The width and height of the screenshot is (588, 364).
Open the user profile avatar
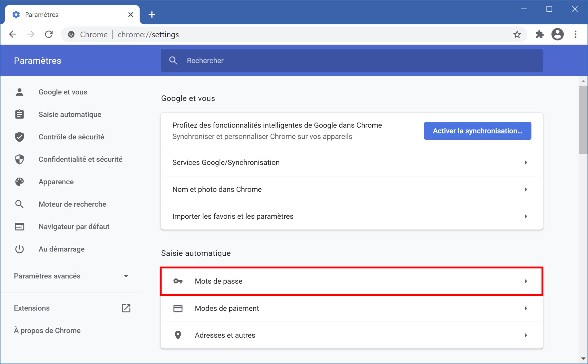558,34
